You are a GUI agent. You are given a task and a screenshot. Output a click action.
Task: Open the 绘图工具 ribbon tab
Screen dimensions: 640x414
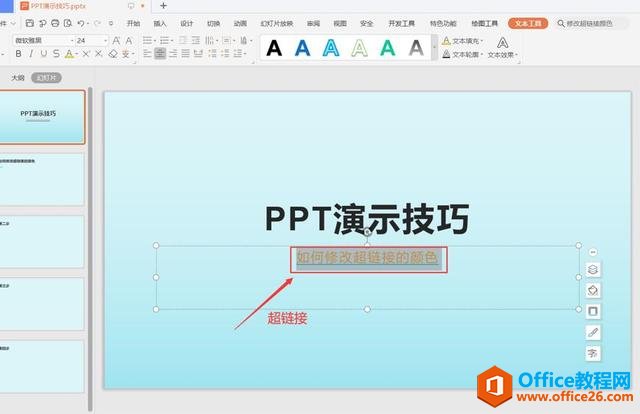coord(484,24)
